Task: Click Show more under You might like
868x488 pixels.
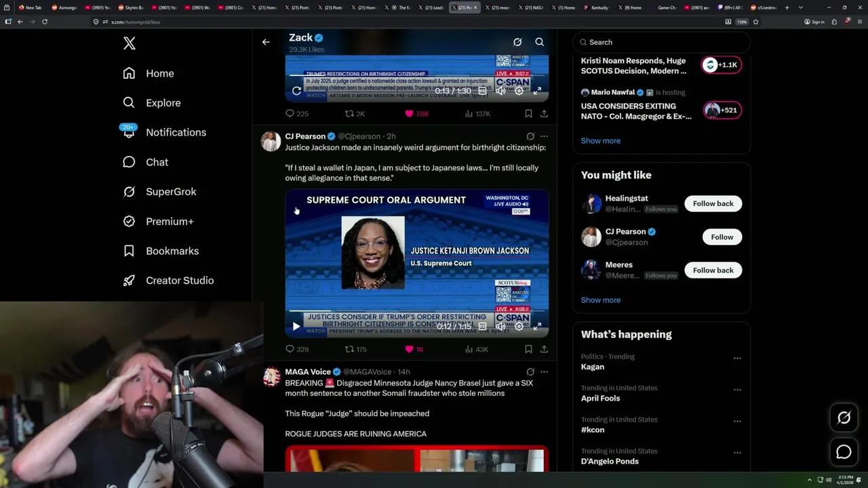Action: [600, 300]
